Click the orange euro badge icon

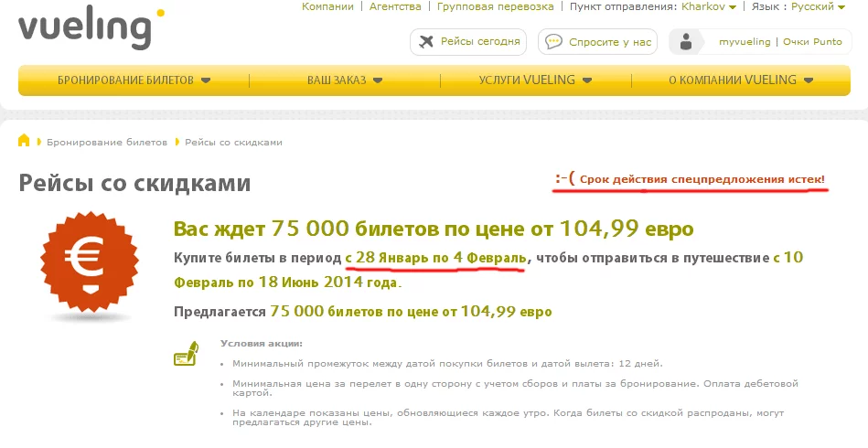coord(90,261)
